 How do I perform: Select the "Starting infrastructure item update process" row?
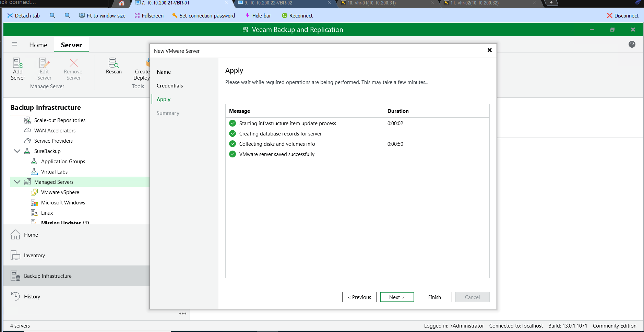pos(357,123)
